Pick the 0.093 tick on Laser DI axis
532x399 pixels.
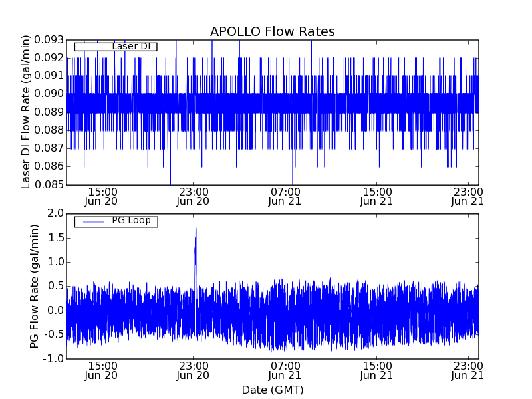click(49, 40)
